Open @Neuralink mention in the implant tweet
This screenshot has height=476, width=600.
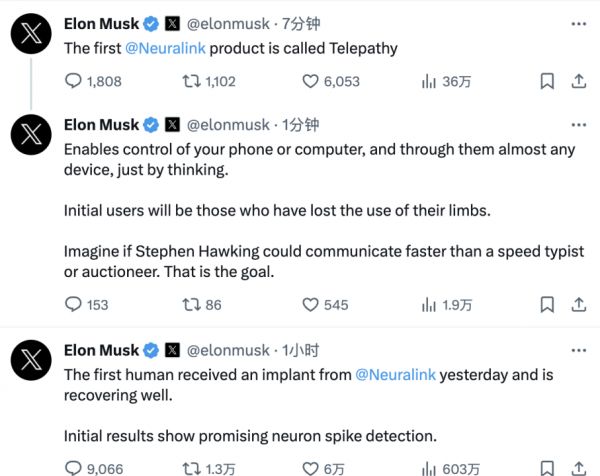click(x=395, y=374)
